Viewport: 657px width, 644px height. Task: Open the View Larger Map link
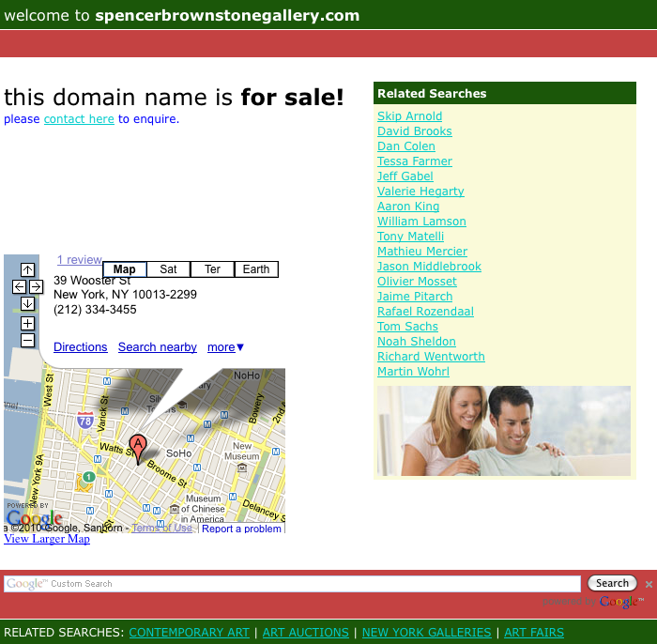coord(47,539)
